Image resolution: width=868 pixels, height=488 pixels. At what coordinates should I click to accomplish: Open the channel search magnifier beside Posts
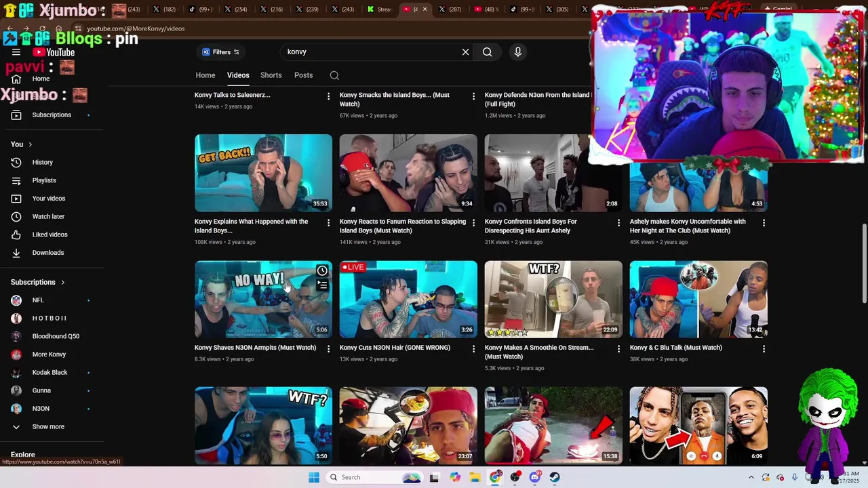pyautogui.click(x=334, y=75)
